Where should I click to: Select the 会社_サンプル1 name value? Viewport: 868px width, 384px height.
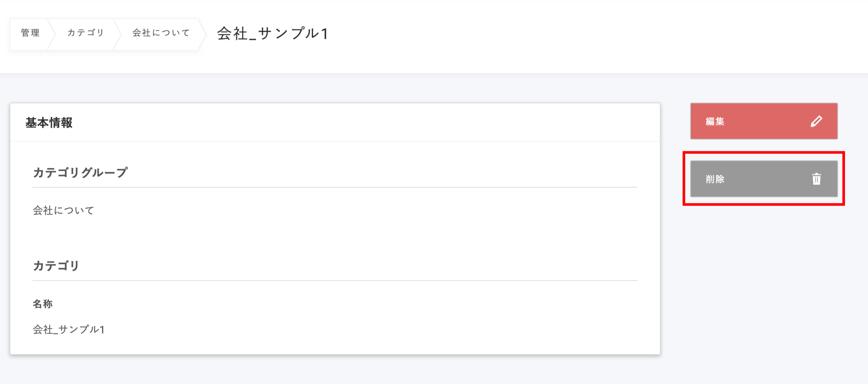click(x=69, y=329)
